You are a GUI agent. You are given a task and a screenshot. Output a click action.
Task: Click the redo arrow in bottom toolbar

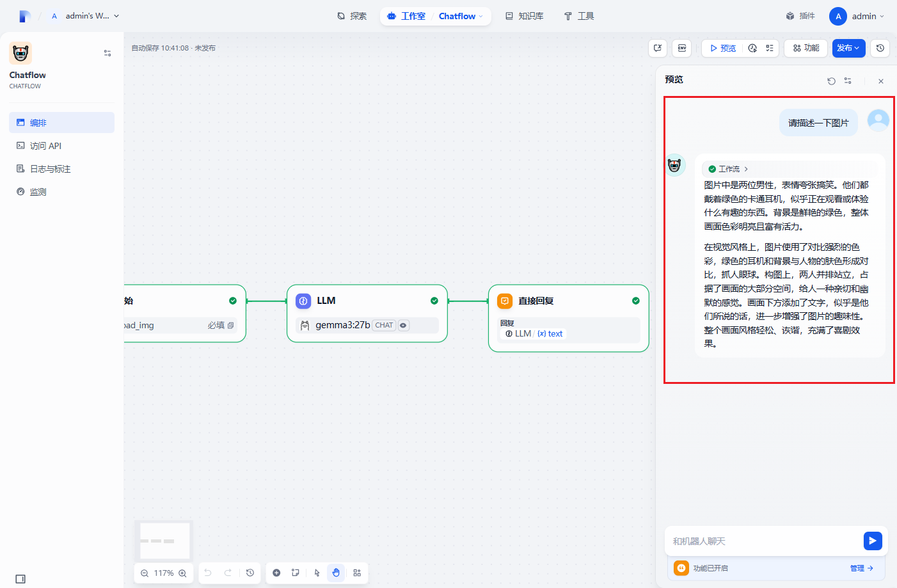[228, 573]
